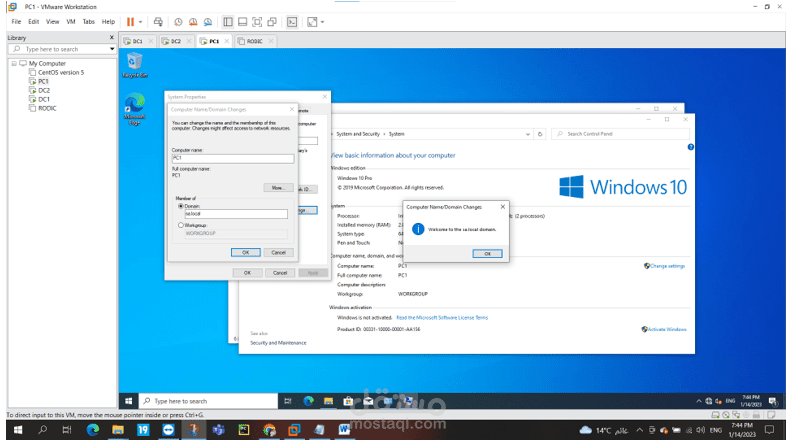Click OK in System Properties window

click(x=247, y=273)
